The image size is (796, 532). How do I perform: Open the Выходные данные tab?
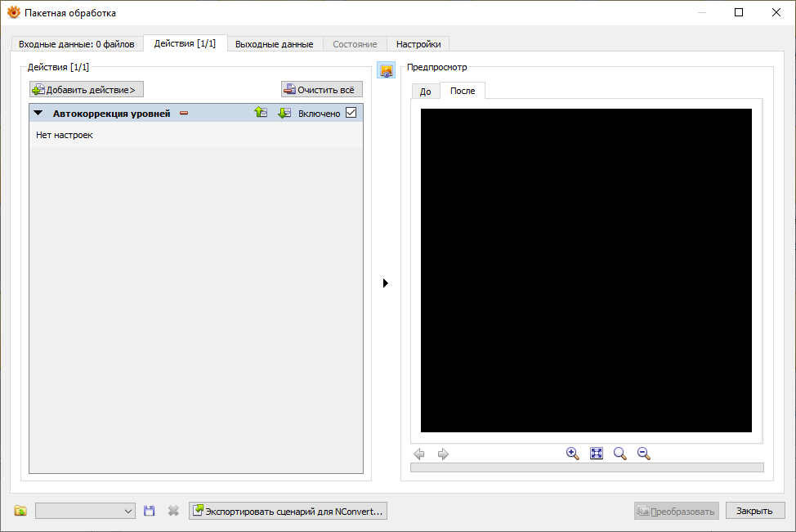274,44
